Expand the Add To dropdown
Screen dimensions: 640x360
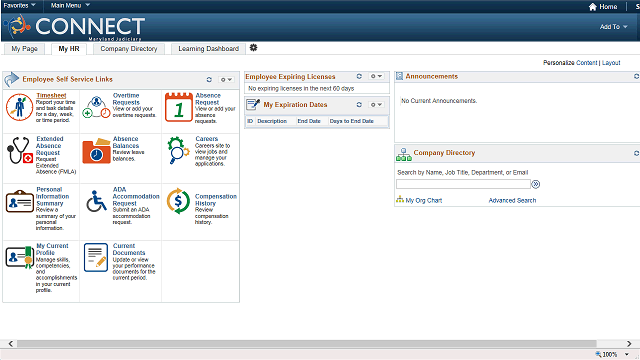tap(613, 27)
